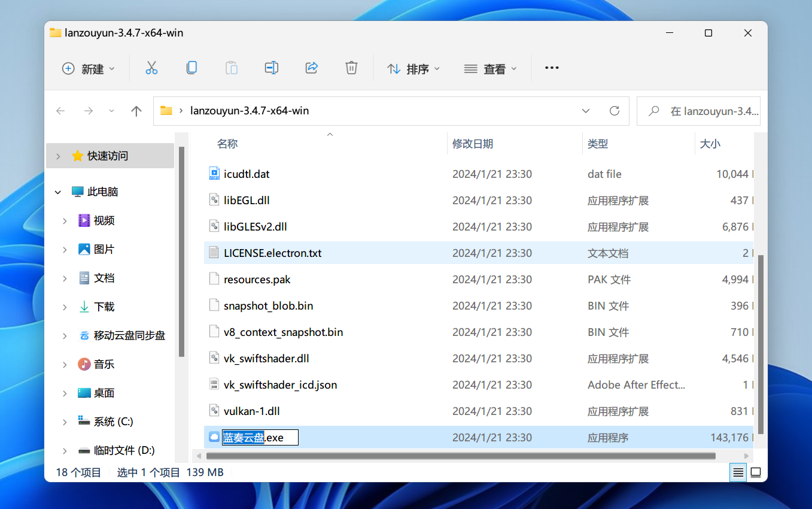Select the v8_context_snapshot.bin file
This screenshot has width=812, height=509.
[x=284, y=332]
